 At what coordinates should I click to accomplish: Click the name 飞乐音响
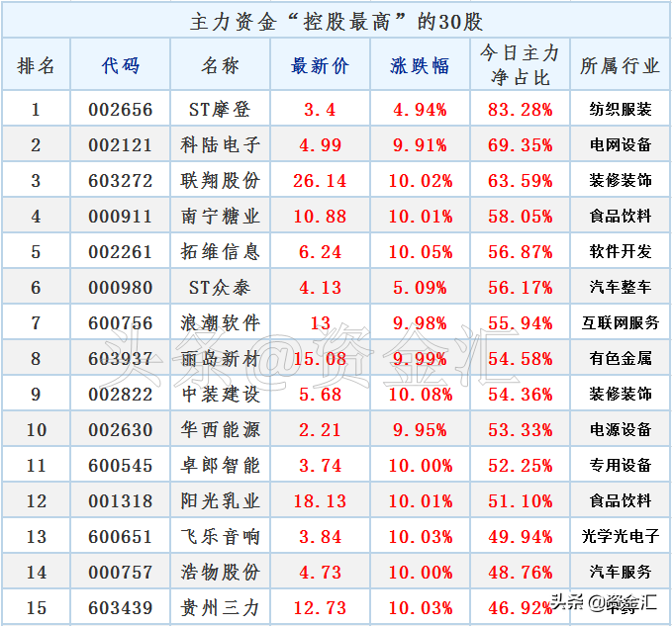click(x=220, y=537)
